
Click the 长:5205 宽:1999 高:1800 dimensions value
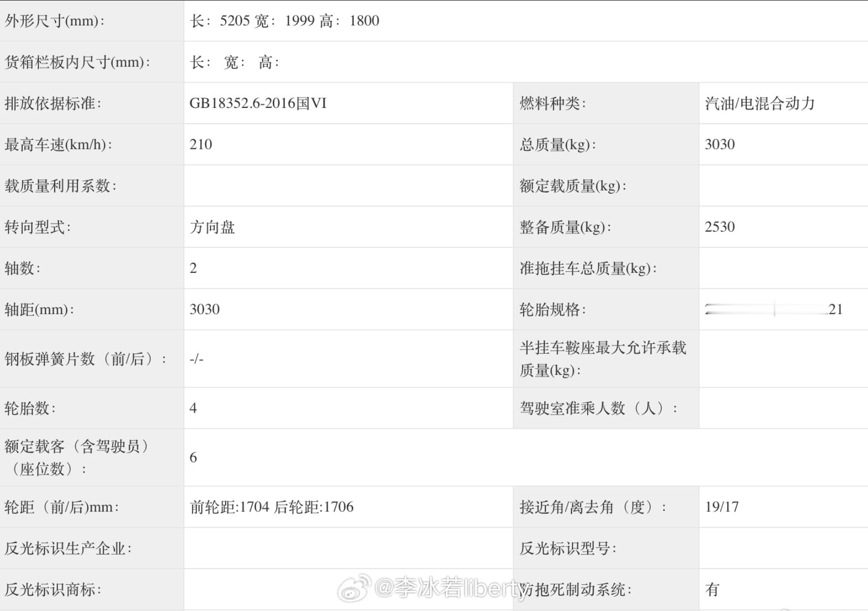point(285,21)
